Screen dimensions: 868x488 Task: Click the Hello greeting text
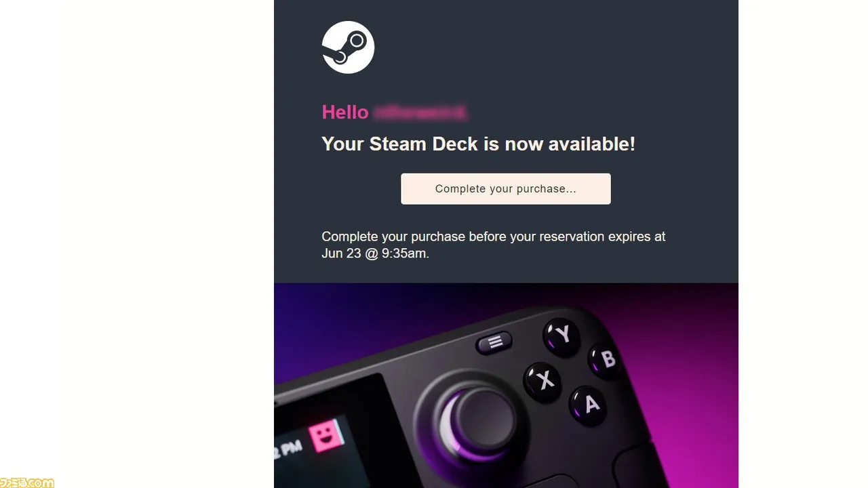[x=345, y=112]
